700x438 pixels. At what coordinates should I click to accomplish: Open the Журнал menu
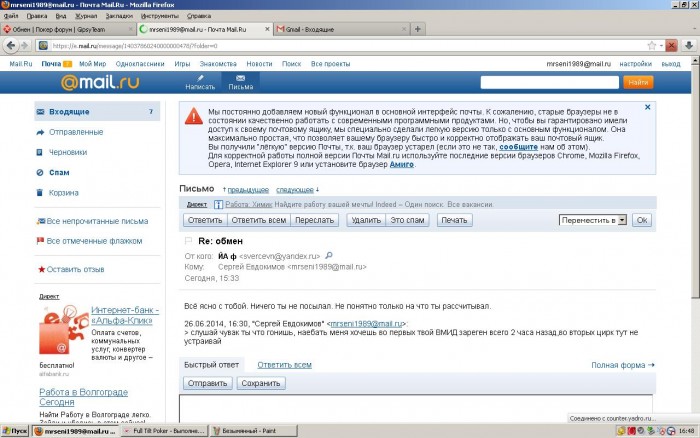(86, 16)
